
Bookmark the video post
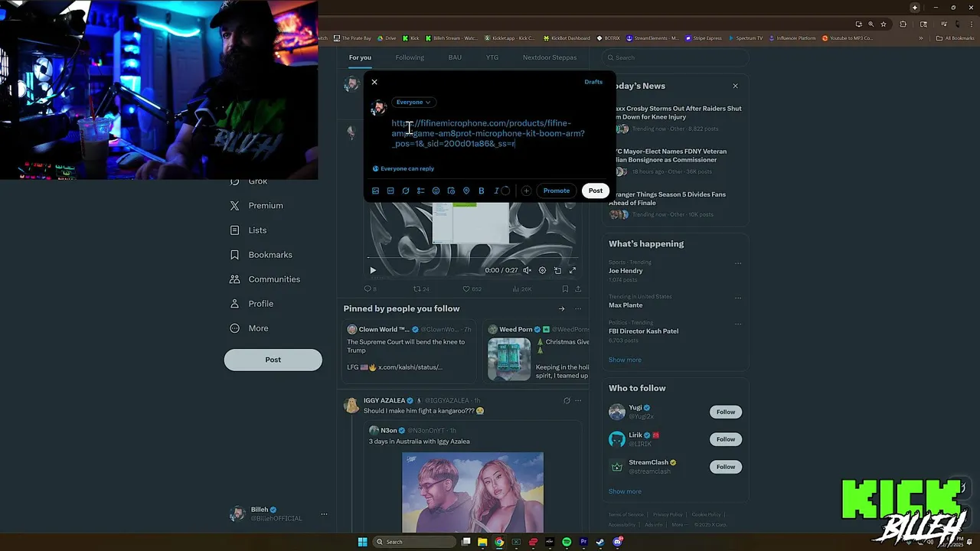pos(565,289)
